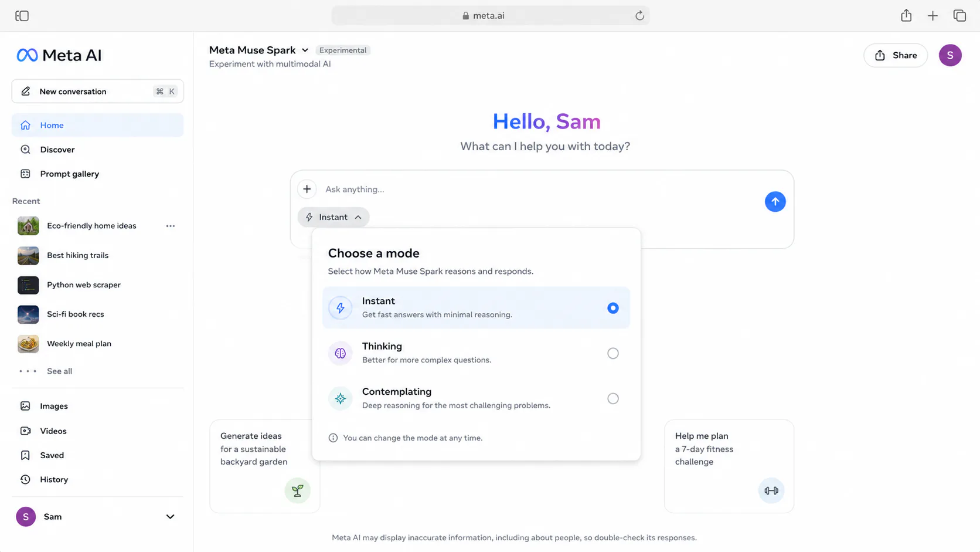Click the New conversation pencil icon
Screen dimensions: 980x552
point(25,92)
